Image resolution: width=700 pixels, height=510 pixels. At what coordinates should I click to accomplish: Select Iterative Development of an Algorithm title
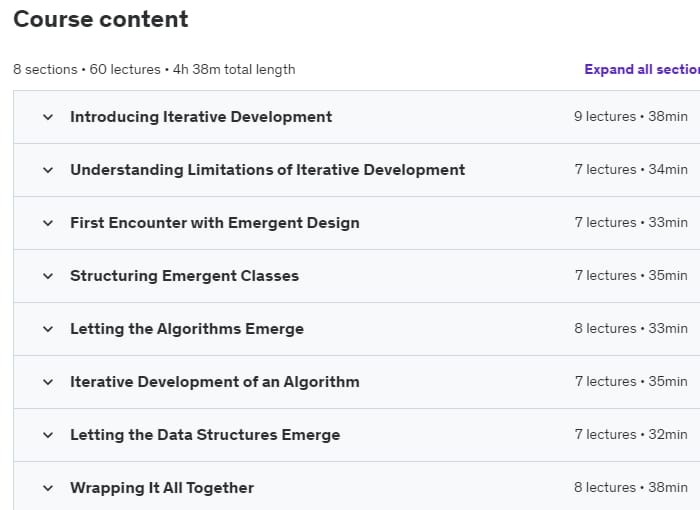coord(215,382)
